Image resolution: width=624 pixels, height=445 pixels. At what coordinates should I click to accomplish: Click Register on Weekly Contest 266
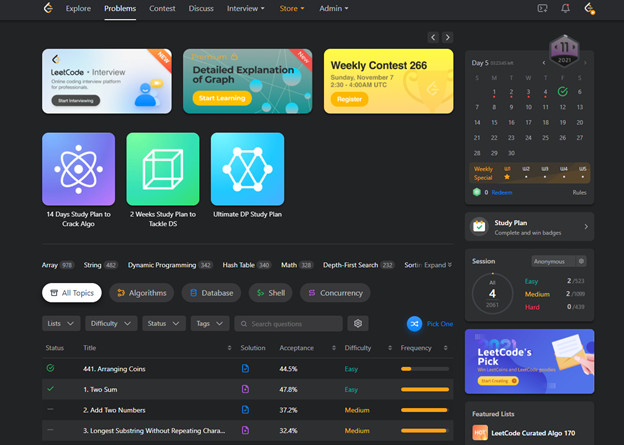tap(350, 100)
